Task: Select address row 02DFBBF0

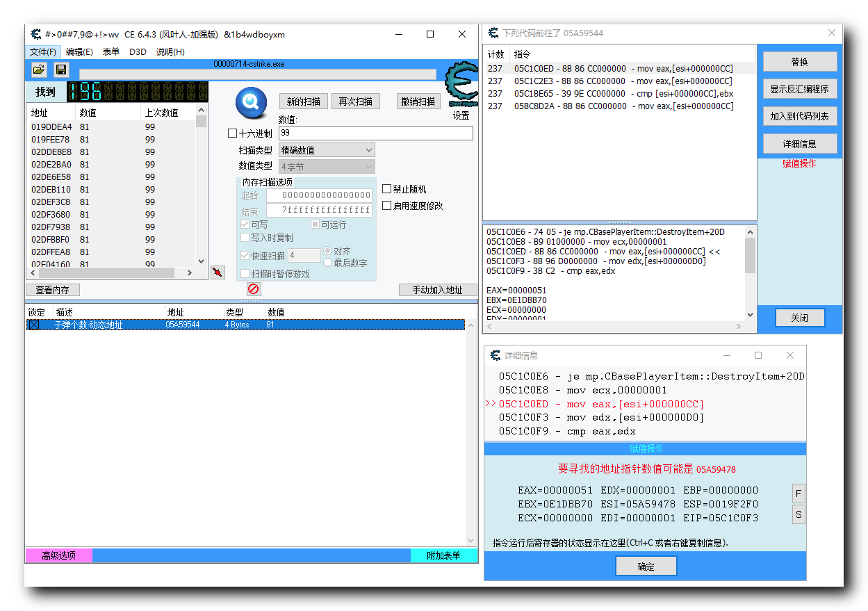Action: 111,239
